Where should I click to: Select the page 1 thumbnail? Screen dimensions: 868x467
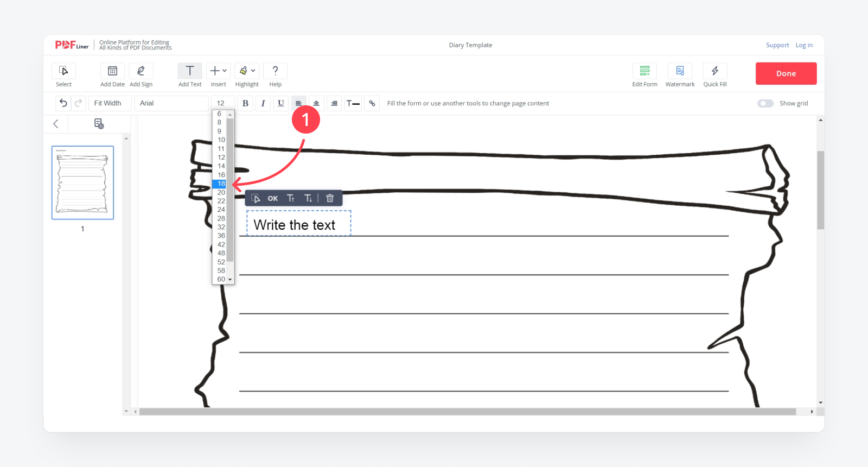82,182
